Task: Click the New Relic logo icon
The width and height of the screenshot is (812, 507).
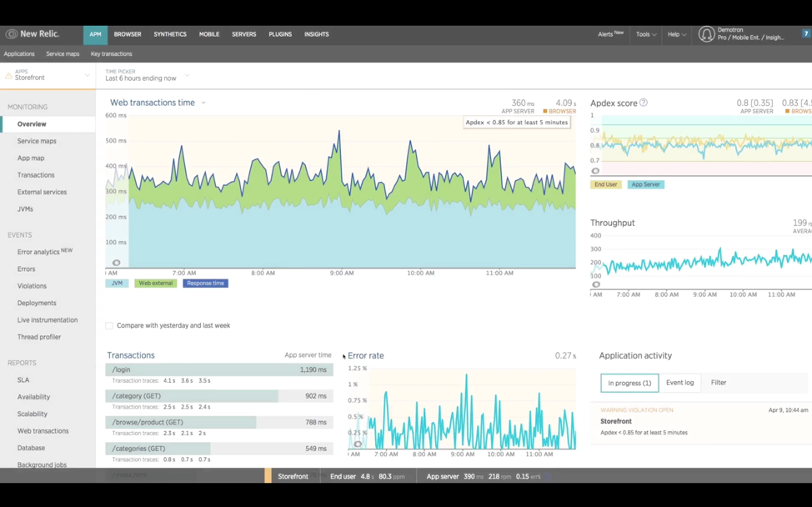Action: [12, 34]
